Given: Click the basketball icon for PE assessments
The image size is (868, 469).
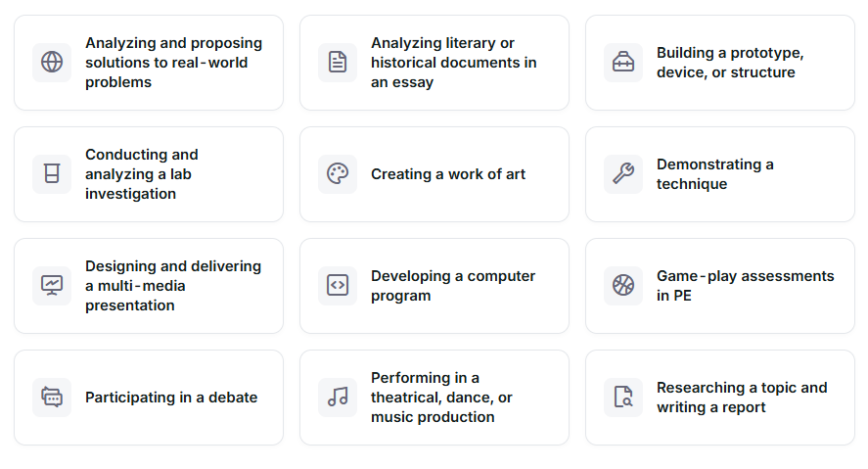Looking at the screenshot, I should tap(623, 286).
